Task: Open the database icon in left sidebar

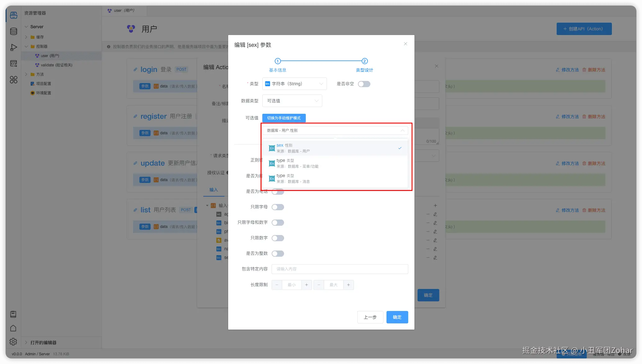Action: click(x=13, y=31)
